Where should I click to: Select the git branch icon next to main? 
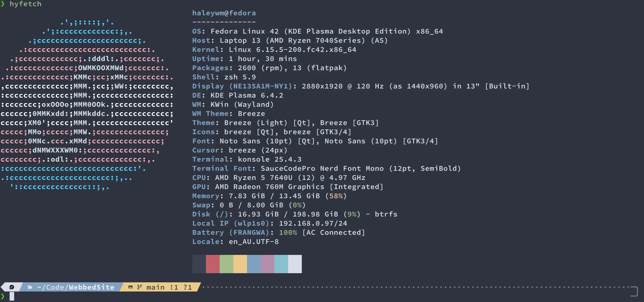point(139,287)
